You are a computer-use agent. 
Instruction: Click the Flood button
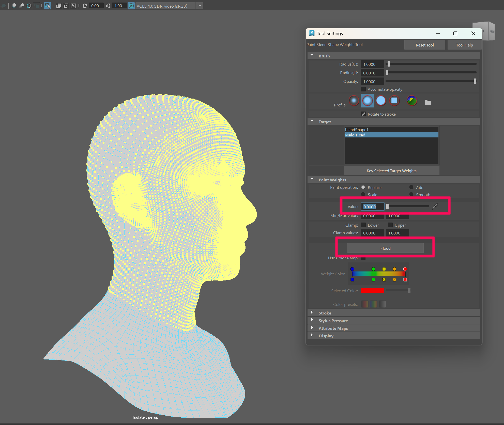[x=385, y=248]
